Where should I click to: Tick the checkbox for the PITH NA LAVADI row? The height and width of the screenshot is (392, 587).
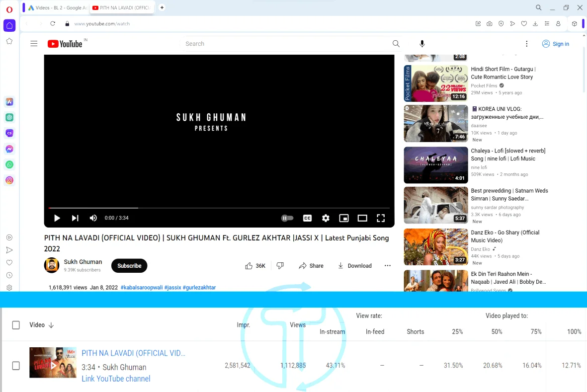click(16, 366)
